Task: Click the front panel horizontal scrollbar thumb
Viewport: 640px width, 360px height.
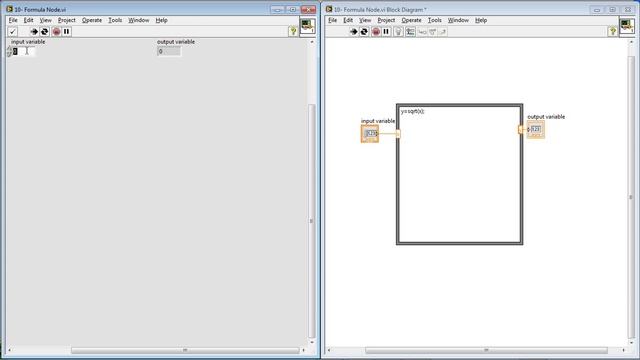Action: pos(185,350)
